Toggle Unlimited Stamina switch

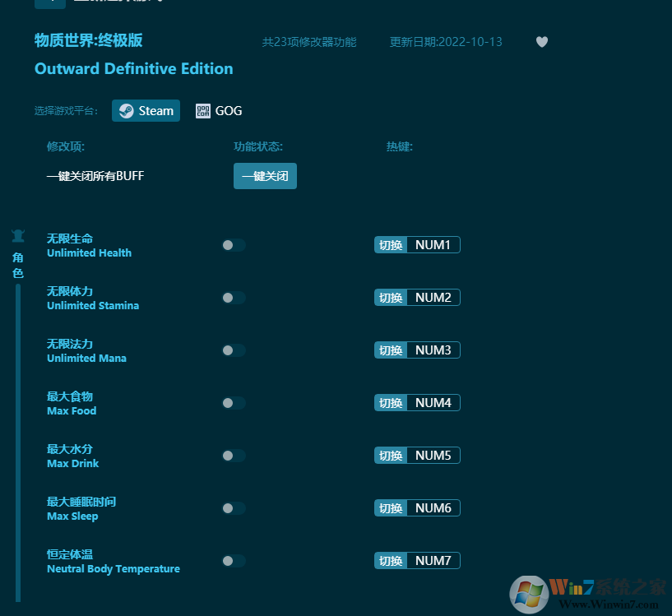[x=234, y=298]
